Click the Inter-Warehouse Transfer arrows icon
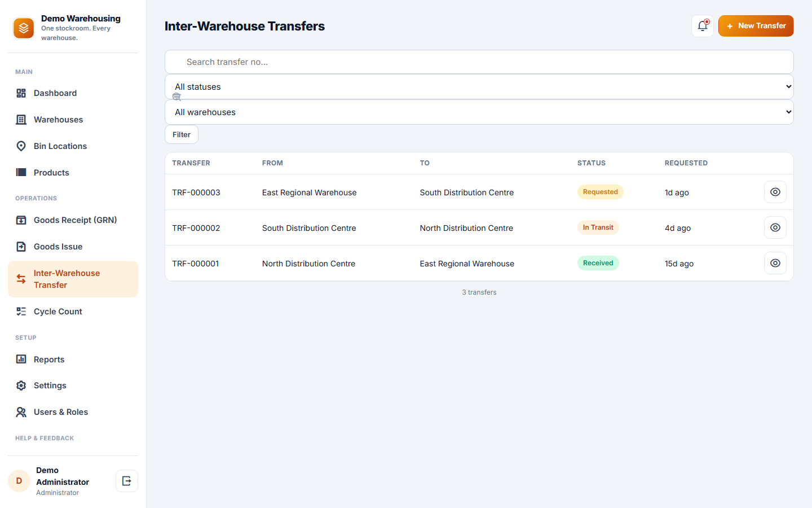 point(21,279)
